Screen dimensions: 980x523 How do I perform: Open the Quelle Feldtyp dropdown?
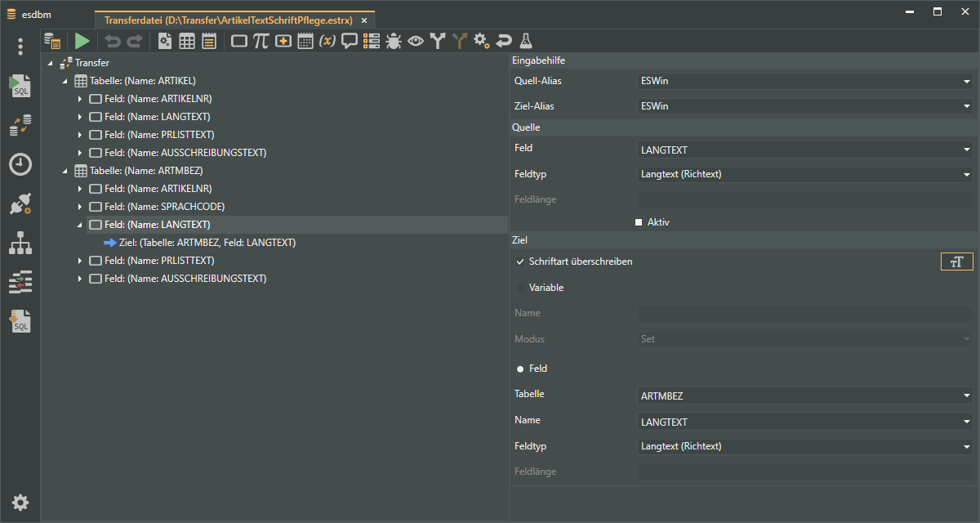click(x=805, y=174)
